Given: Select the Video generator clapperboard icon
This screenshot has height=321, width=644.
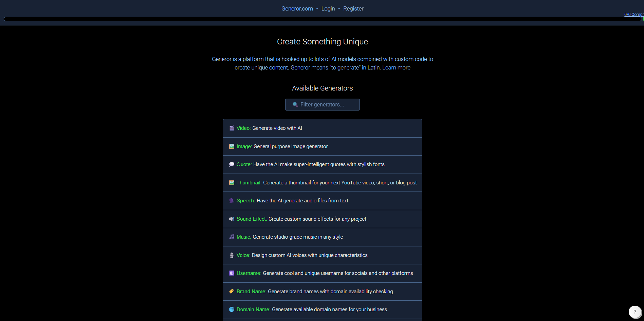Looking at the screenshot, I should [232, 128].
